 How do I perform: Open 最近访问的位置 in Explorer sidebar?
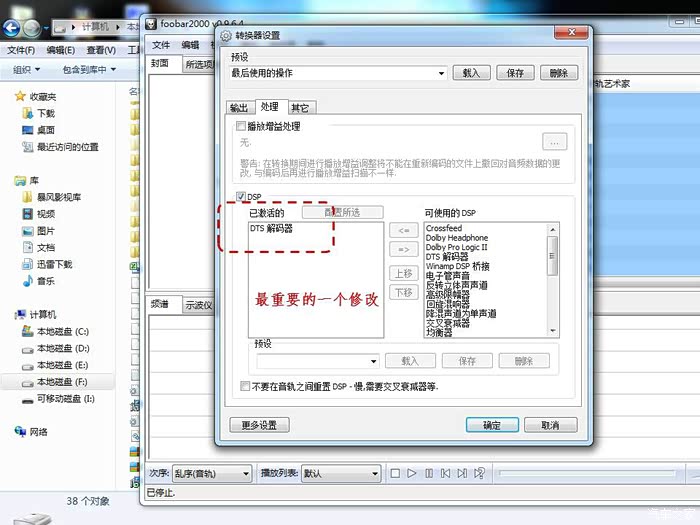pos(60,147)
